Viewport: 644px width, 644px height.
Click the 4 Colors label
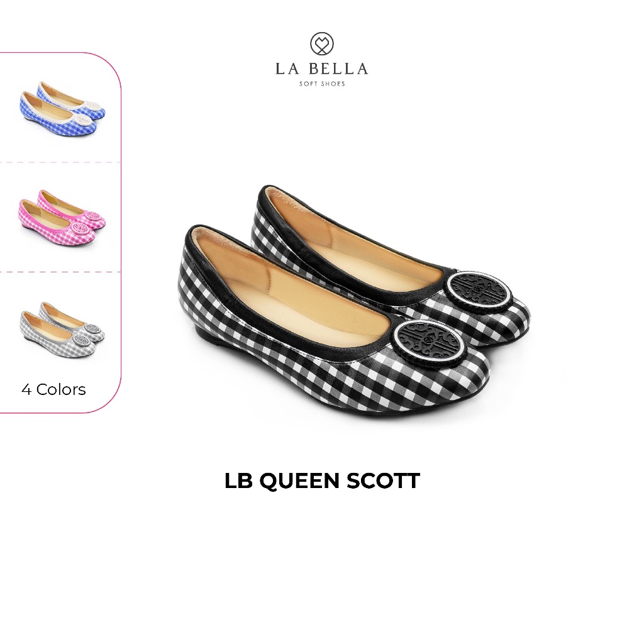53,389
